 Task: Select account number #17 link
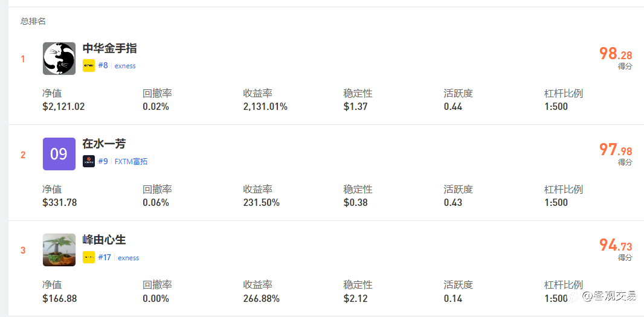pos(105,257)
